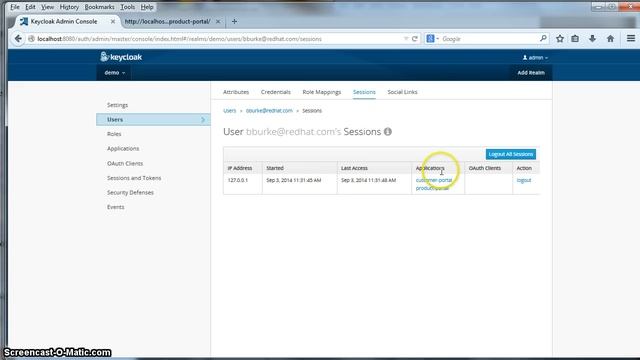Click the Logout All Sessions button
Image resolution: width=640 pixels, height=360 pixels.
point(511,154)
